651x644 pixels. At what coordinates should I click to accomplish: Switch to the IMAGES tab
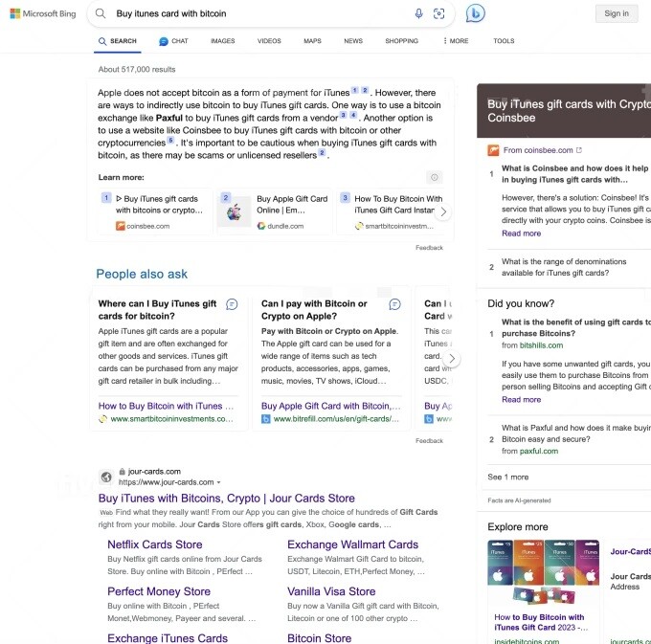click(x=222, y=41)
